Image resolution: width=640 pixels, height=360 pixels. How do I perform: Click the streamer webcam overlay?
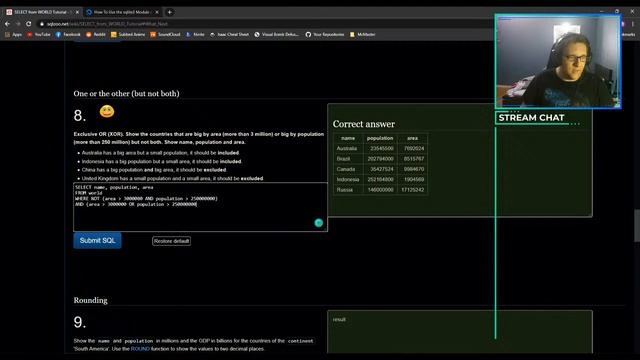tap(558, 62)
